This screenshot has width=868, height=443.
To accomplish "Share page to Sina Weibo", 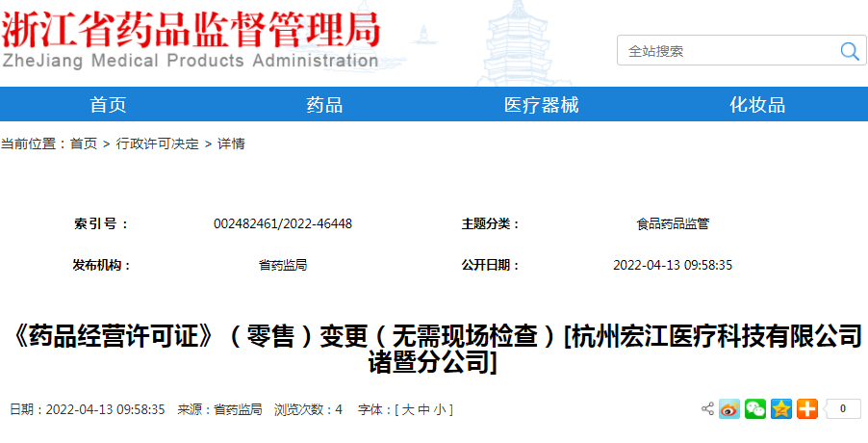I will point(729,409).
